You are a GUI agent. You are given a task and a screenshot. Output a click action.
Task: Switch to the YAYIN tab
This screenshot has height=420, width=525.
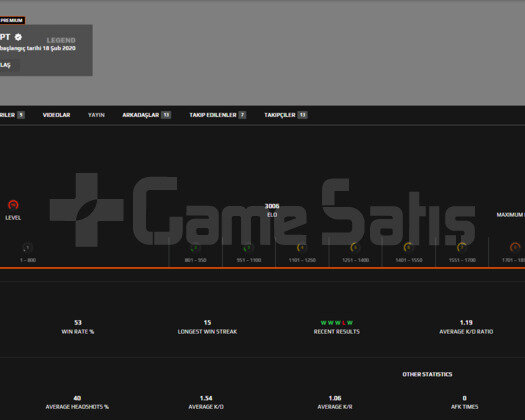pos(96,115)
